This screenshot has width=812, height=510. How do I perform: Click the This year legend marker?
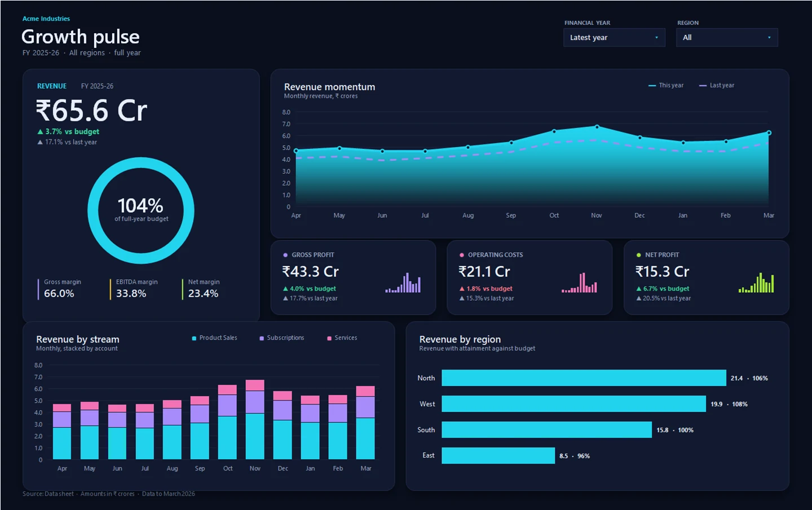point(652,86)
